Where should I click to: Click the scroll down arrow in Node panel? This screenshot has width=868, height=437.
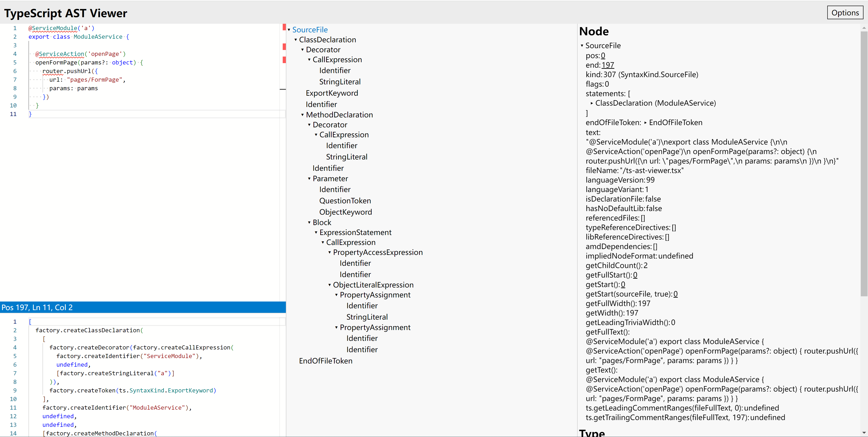click(x=864, y=433)
